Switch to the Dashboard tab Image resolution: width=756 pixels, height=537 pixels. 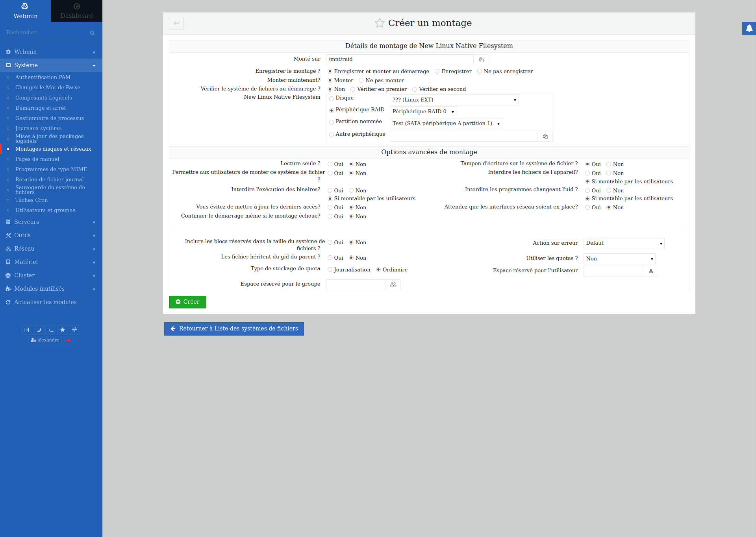pyautogui.click(x=77, y=11)
